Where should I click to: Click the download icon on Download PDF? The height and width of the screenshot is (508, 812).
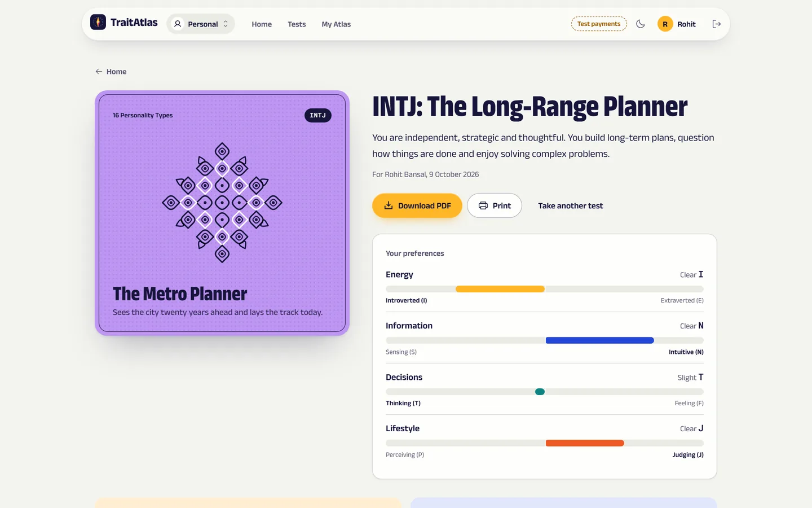389,205
